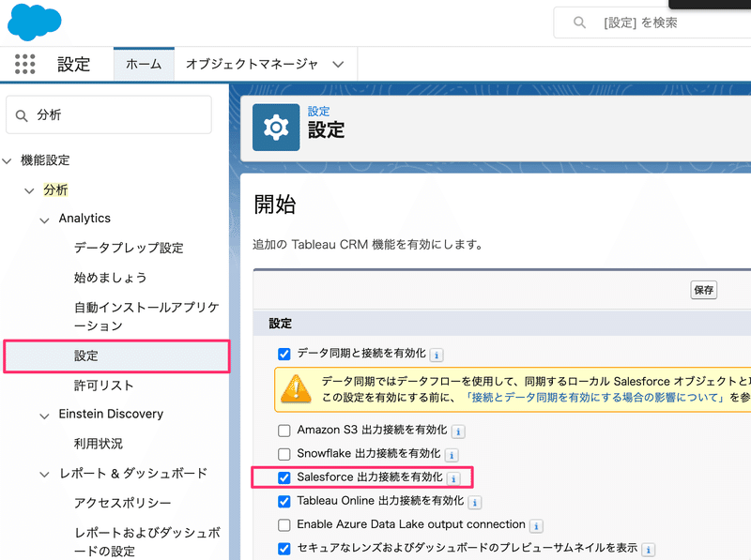
Task: Click the magnifier icon in global search
Action: click(x=579, y=23)
